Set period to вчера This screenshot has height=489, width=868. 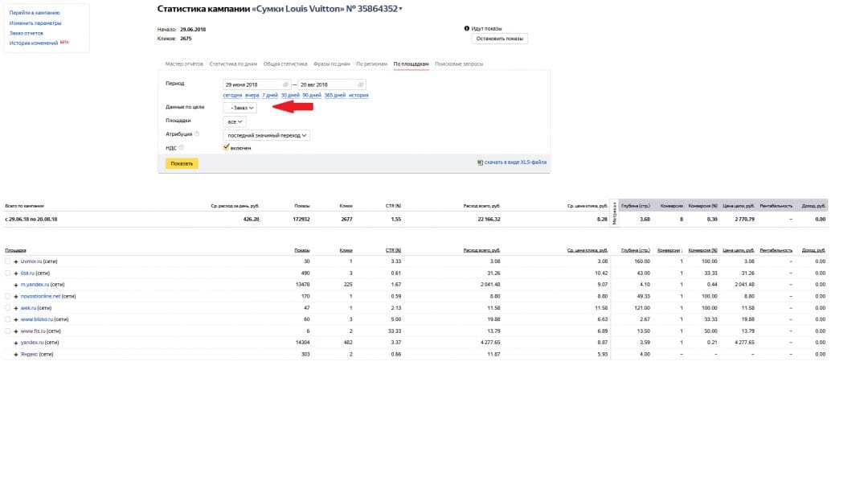[x=252, y=95]
